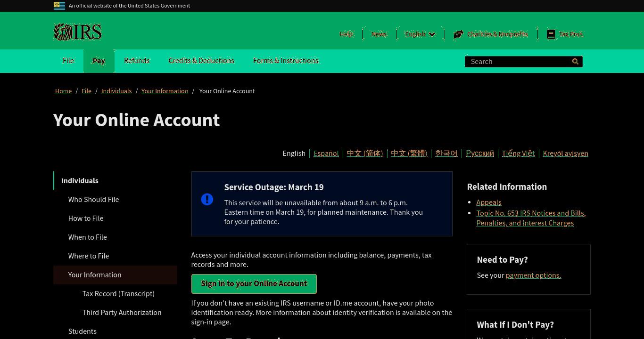Click the News link in header
This screenshot has height=339, width=644.
(379, 34)
